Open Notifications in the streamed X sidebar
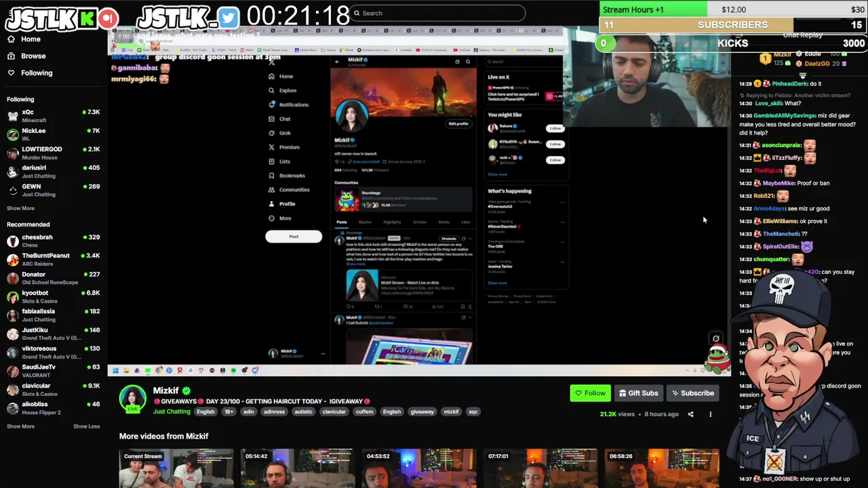The width and height of the screenshot is (868, 488). click(288, 104)
